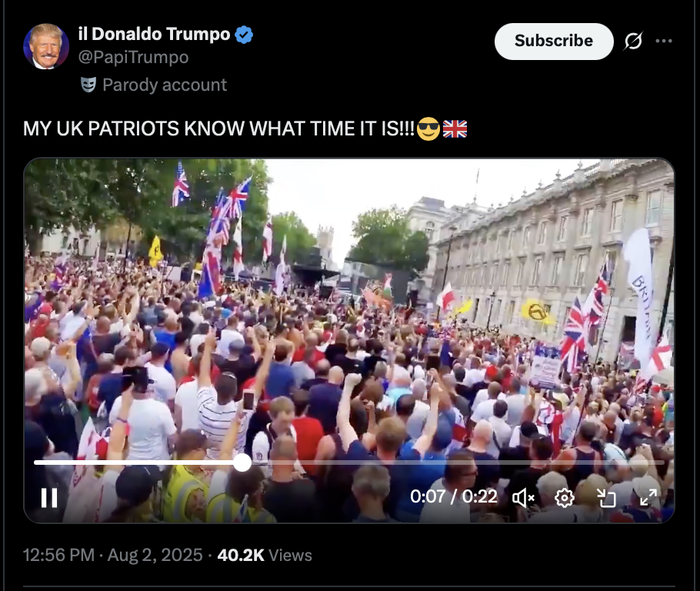The width and height of the screenshot is (700, 591).
Task: Click the 0:07 / 0:22 time display
Action: coord(454,497)
